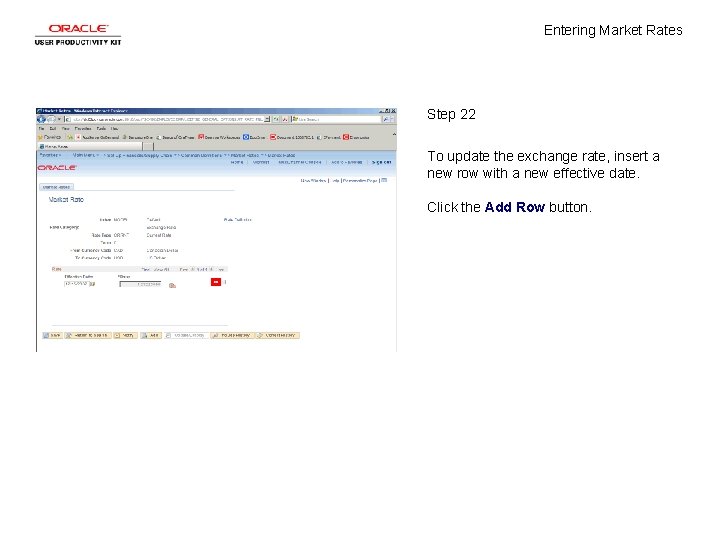Click the Add to Favorites header link

(x=347, y=162)
